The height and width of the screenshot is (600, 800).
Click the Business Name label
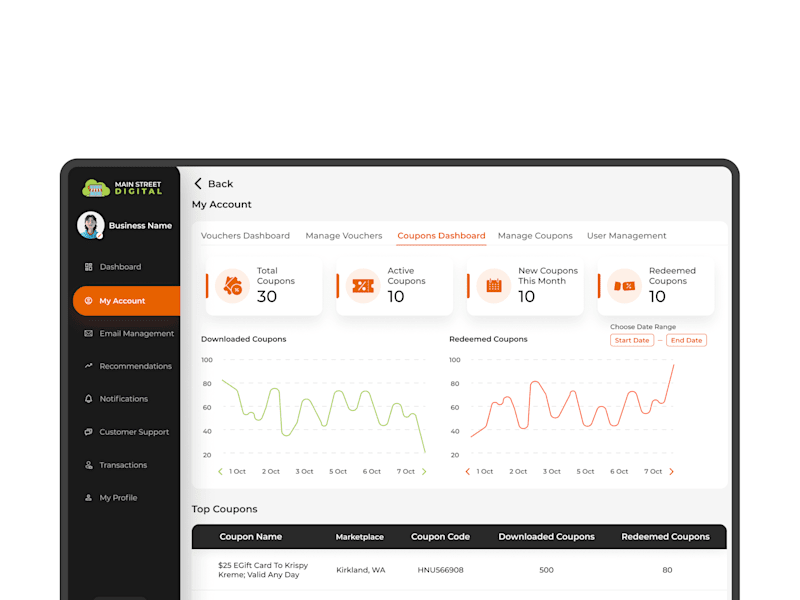click(140, 226)
